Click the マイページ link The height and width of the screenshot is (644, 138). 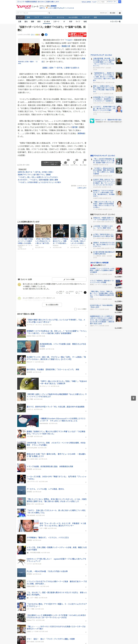pos(103,13)
